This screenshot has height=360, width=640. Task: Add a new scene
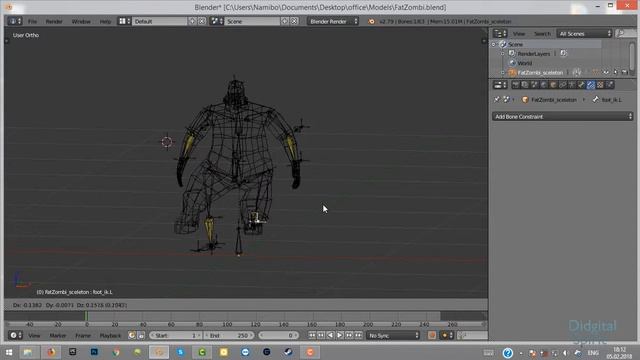point(285,21)
